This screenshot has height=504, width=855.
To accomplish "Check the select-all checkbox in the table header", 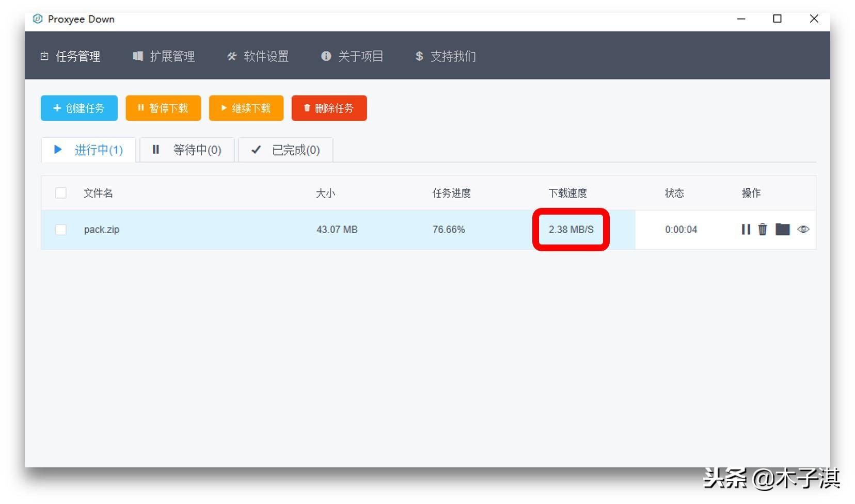I will (60, 192).
